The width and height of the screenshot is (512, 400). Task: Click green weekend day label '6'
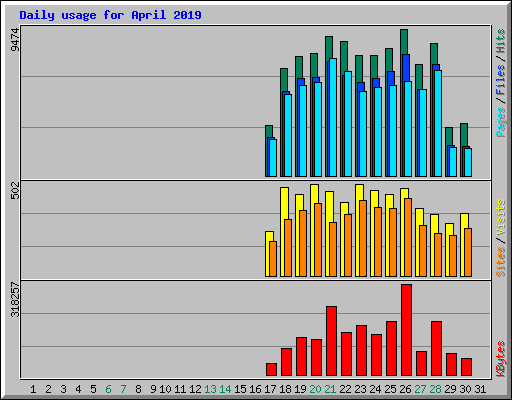[108, 389]
